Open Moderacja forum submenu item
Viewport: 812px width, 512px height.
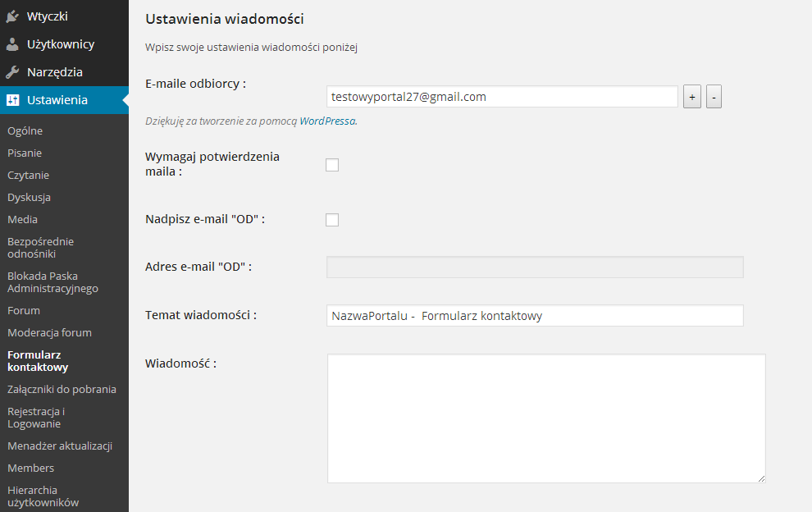tap(49, 332)
